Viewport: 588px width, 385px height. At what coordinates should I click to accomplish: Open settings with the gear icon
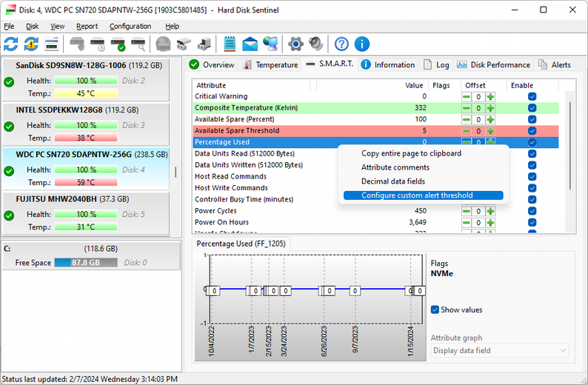[x=295, y=44]
